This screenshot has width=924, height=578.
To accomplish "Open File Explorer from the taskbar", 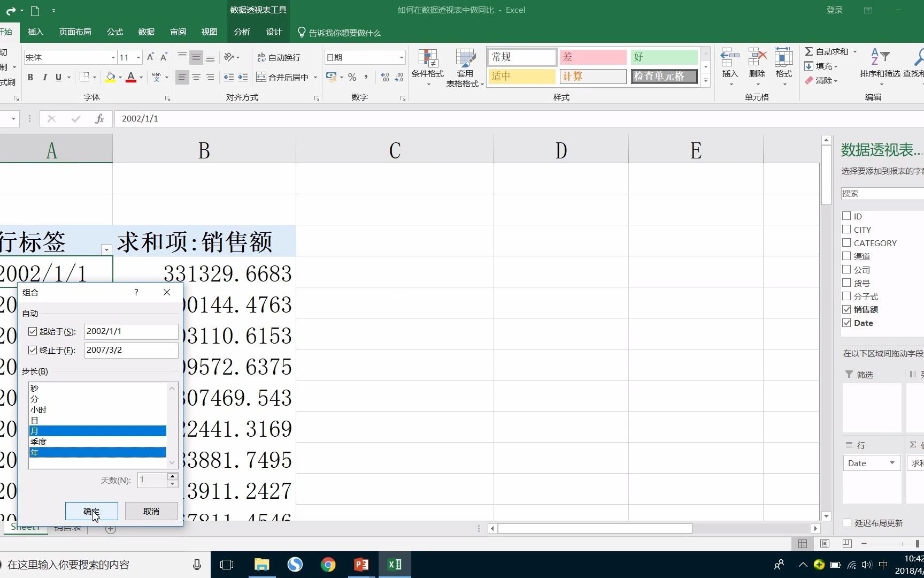I will coord(261,565).
